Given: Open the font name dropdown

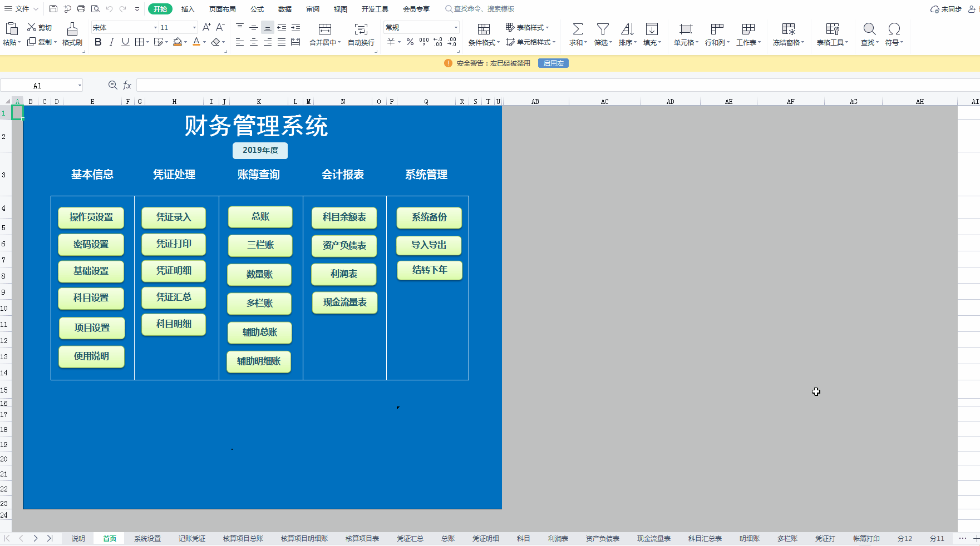Looking at the screenshot, I should (x=155, y=27).
